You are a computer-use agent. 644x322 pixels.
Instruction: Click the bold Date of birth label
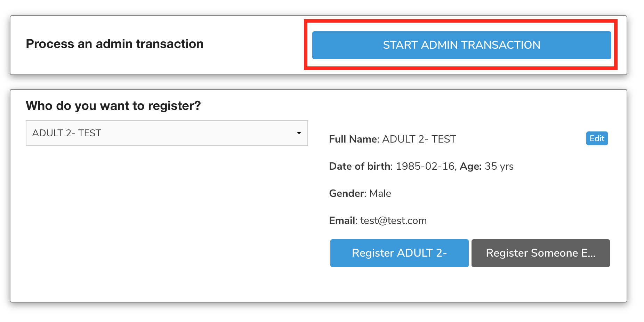click(x=360, y=166)
